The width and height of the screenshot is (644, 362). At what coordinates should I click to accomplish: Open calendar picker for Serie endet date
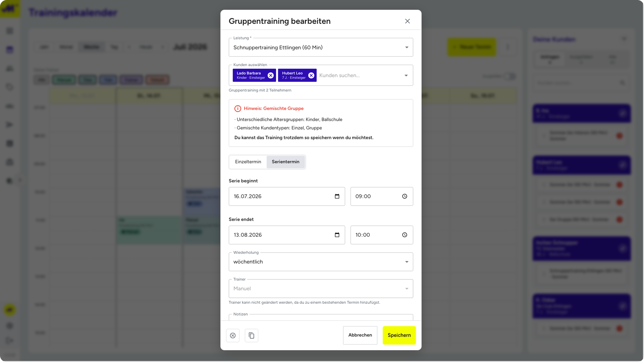[x=337, y=235]
